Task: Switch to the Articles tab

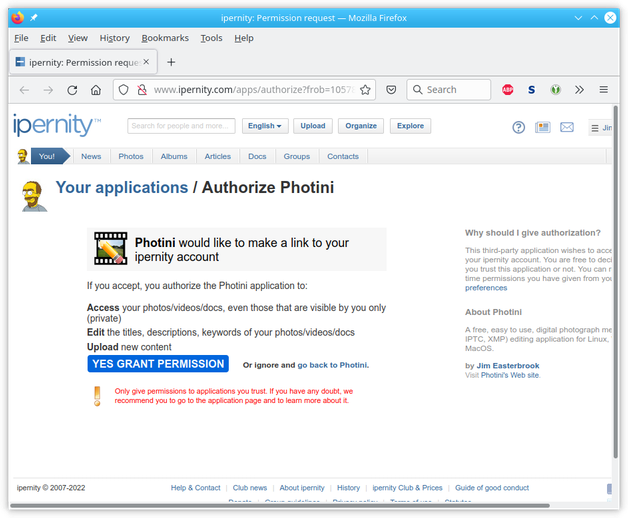Action: (218, 156)
